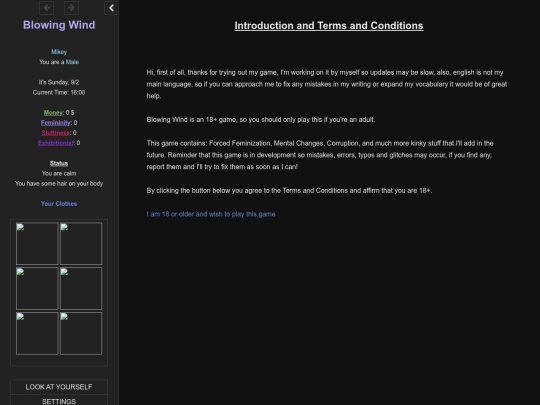
Task: Click the Blowing Wind game title
Action: click(x=59, y=25)
